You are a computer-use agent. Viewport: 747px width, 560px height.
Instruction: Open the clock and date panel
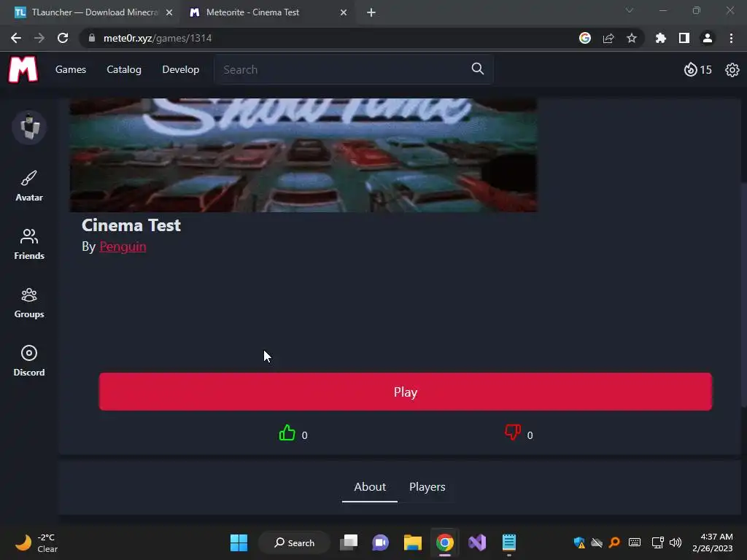[713, 542]
